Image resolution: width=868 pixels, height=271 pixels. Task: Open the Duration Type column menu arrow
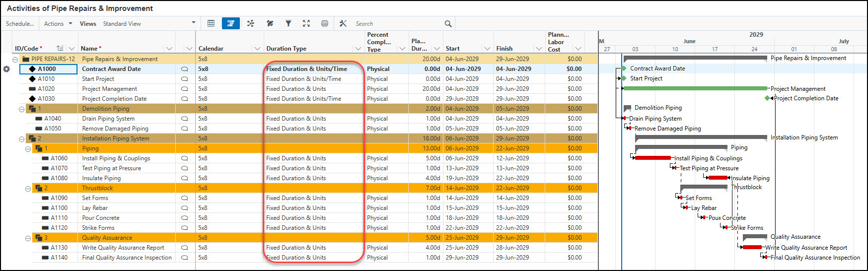point(358,49)
